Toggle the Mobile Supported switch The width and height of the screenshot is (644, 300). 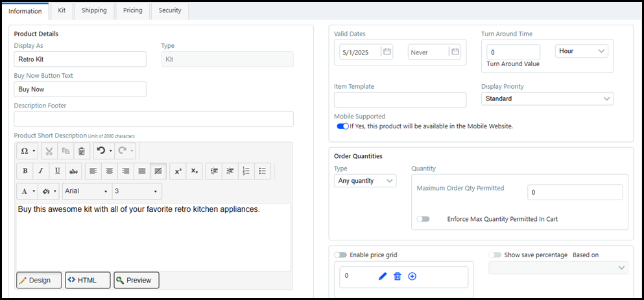[342, 126]
